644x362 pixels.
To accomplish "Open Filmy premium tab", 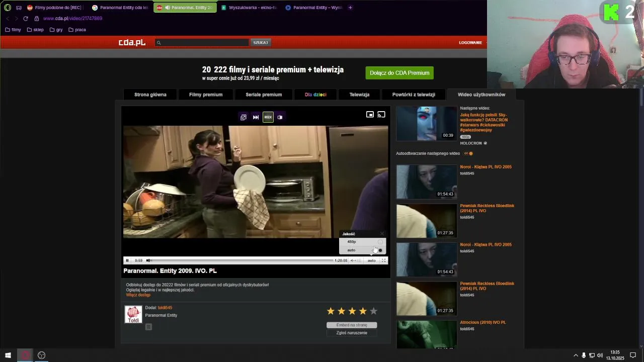I will click(x=206, y=95).
